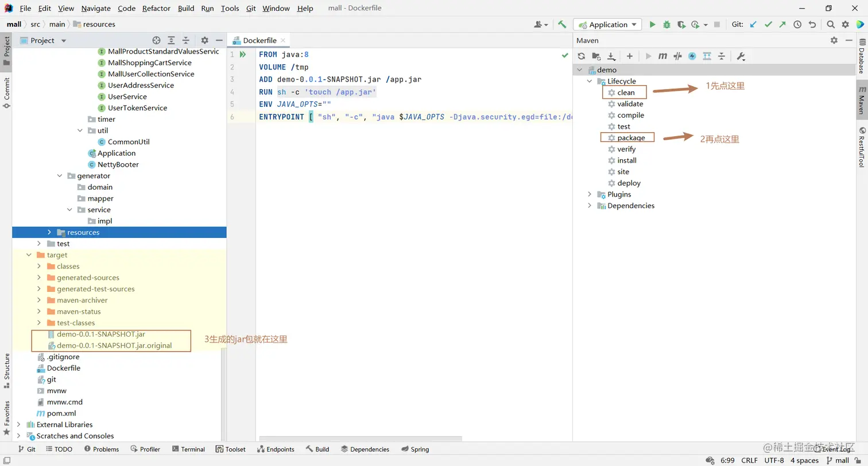Screen dimensions: 868x466
Task: Click the src breadcrumb
Action: click(x=35, y=24)
